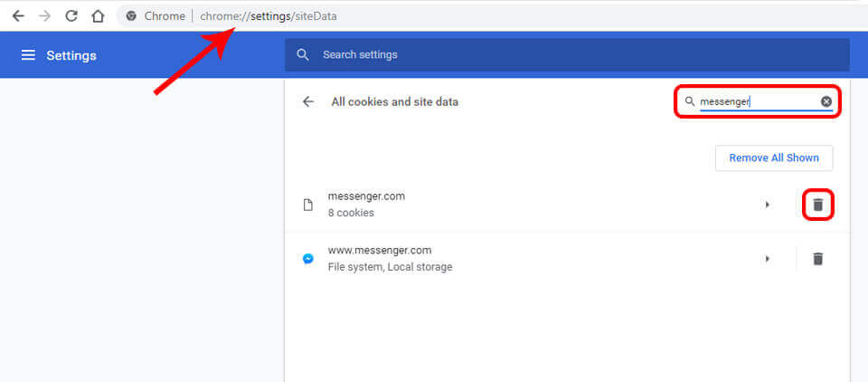This screenshot has width=868, height=382.
Task: Click into the cookie search box containing messenger
Action: 759,101
